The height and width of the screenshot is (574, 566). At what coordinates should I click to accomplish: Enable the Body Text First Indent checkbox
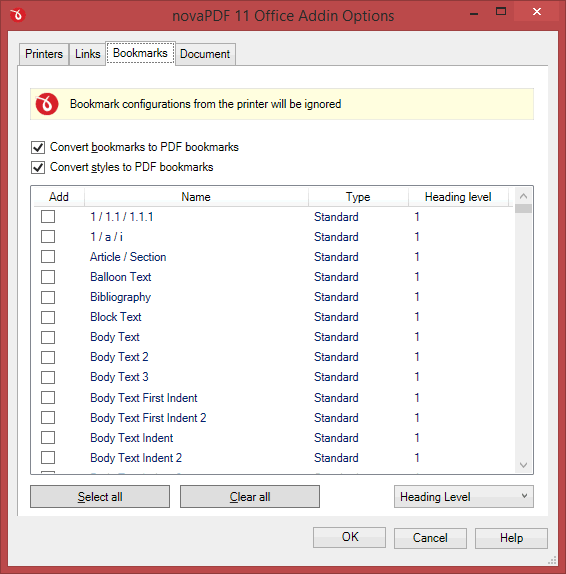[x=48, y=398]
